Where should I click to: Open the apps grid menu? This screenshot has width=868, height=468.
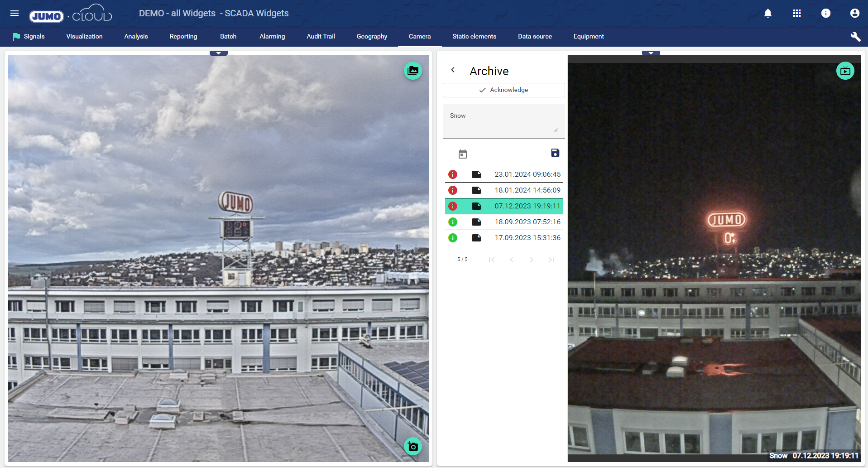click(797, 13)
